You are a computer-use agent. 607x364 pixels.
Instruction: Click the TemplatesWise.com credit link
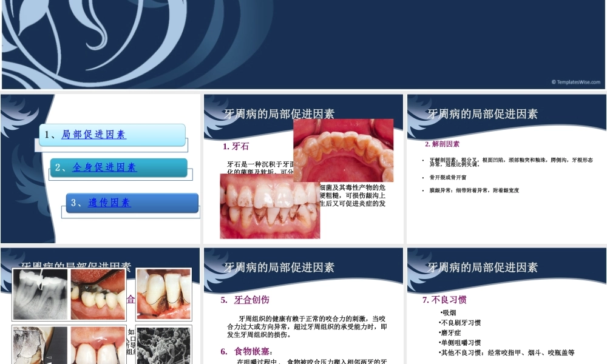pos(574,82)
